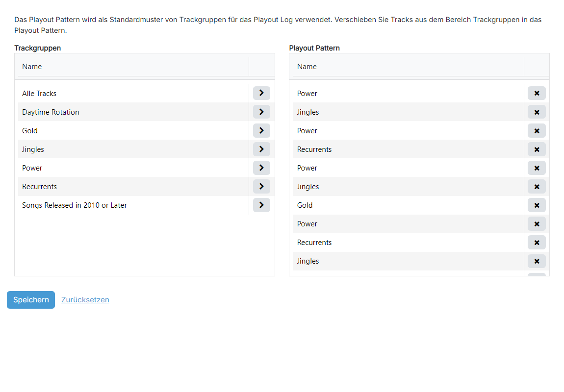Move Gold trackgroup into Playout Pattern

(x=261, y=130)
